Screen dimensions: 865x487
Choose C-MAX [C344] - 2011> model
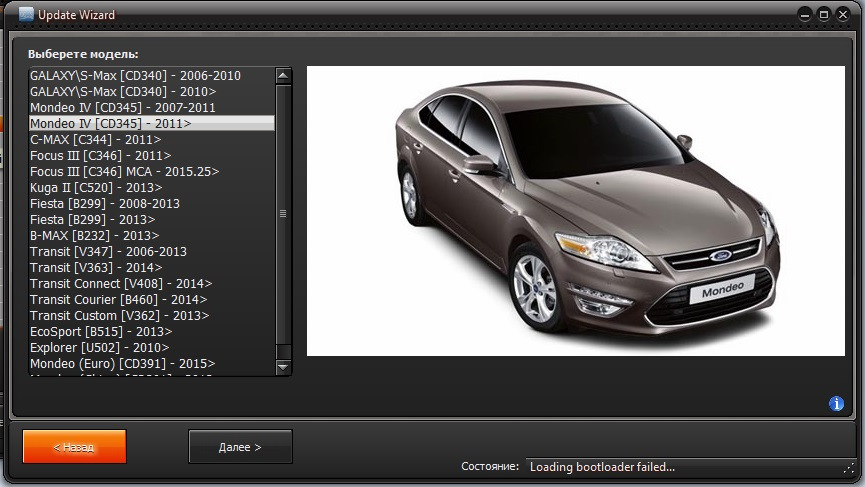[x=96, y=139]
